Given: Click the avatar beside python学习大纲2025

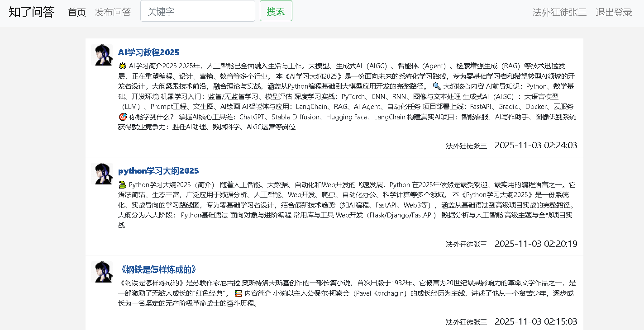Looking at the screenshot, I should point(102,173).
